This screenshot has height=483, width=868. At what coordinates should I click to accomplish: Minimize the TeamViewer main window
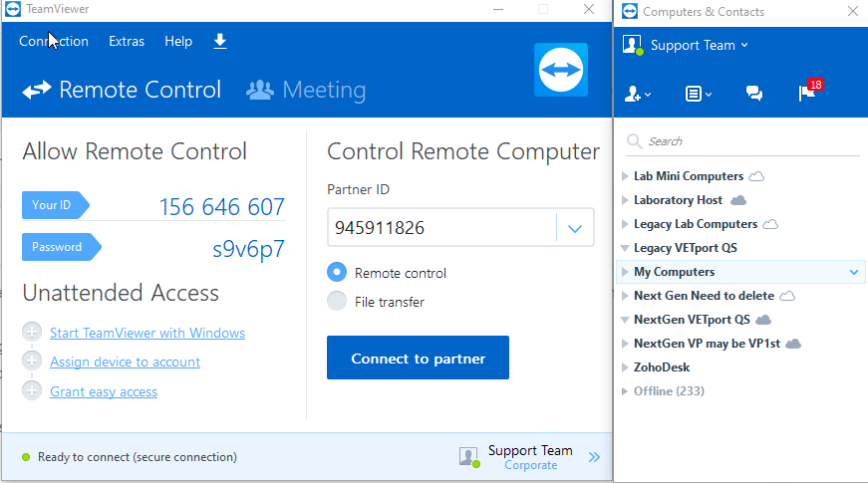(x=498, y=9)
